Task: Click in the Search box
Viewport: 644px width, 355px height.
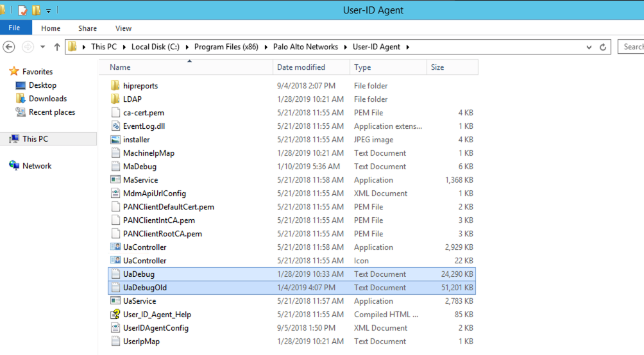Action: tap(632, 47)
